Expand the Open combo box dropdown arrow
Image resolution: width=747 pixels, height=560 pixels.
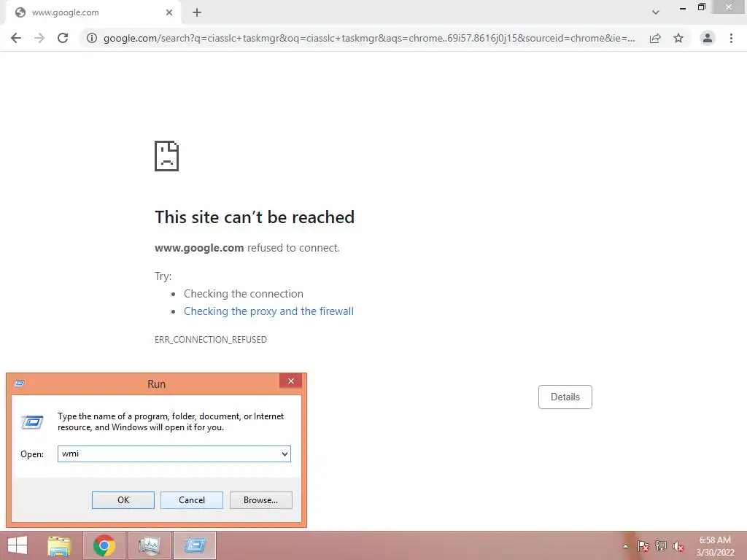pos(285,454)
